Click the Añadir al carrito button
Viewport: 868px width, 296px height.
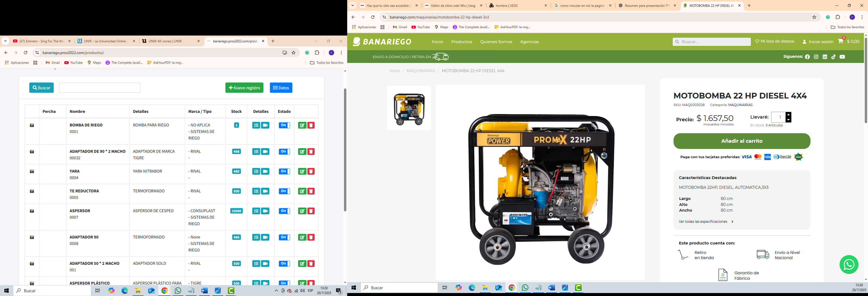pos(741,141)
